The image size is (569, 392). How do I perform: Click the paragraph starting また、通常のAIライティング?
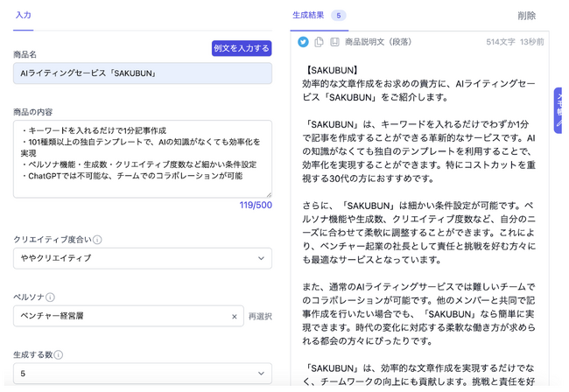click(418, 314)
